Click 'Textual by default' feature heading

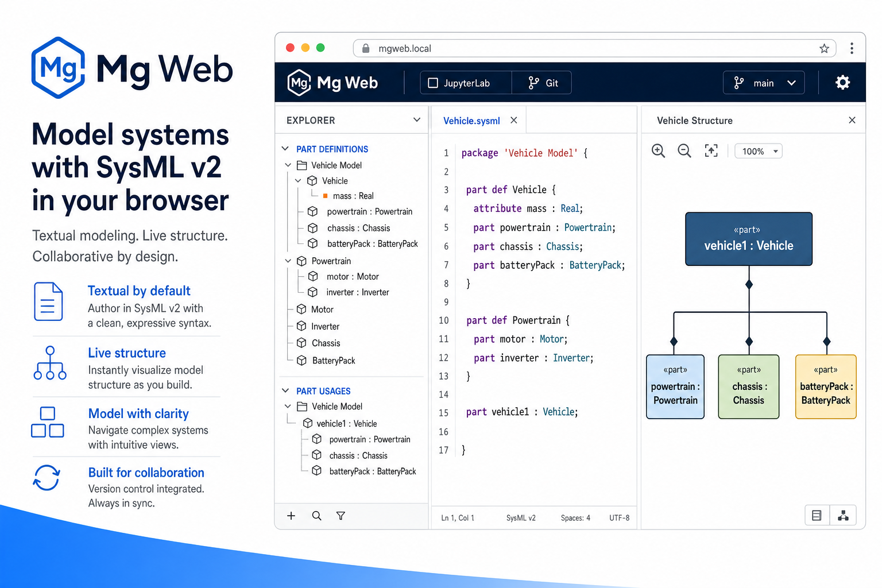click(139, 291)
